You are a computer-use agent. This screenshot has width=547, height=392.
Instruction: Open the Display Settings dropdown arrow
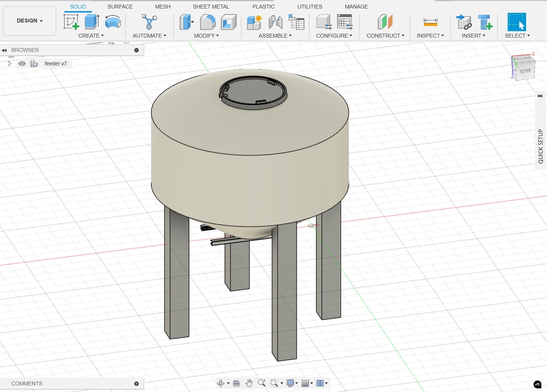click(297, 383)
